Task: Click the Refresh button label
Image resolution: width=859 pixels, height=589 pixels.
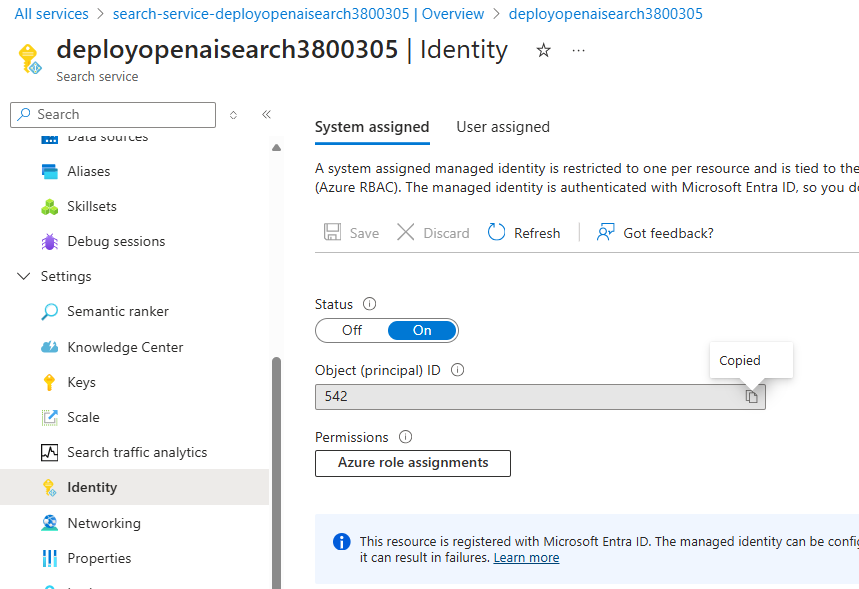Action: click(x=537, y=233)
